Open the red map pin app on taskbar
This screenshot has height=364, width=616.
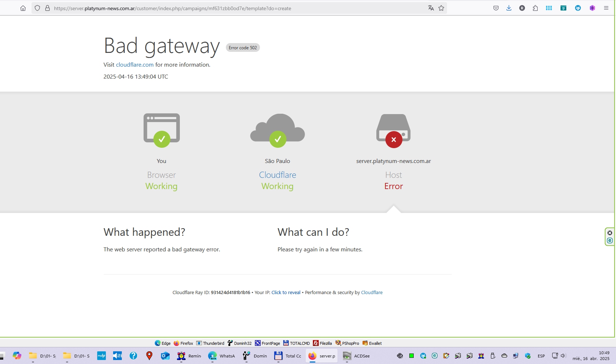coord(149,356)
